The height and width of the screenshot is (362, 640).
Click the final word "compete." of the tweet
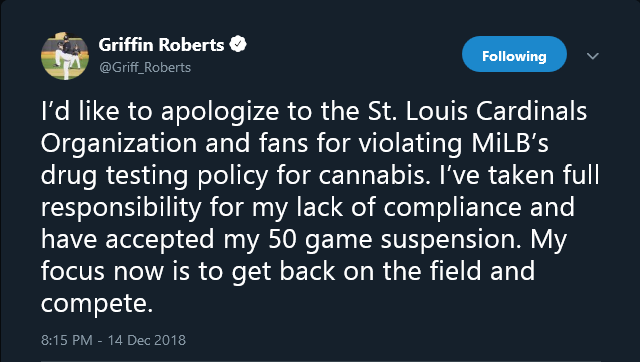(97, 304)
